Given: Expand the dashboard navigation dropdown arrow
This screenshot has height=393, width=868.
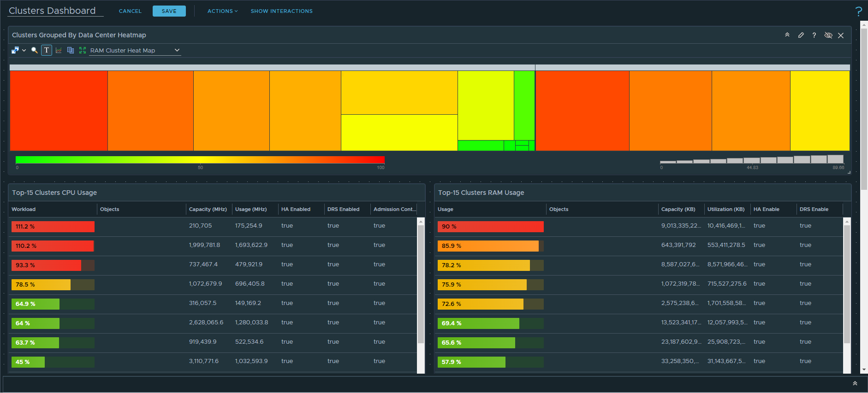Looking at the screenshot, I should coord(24,50).
